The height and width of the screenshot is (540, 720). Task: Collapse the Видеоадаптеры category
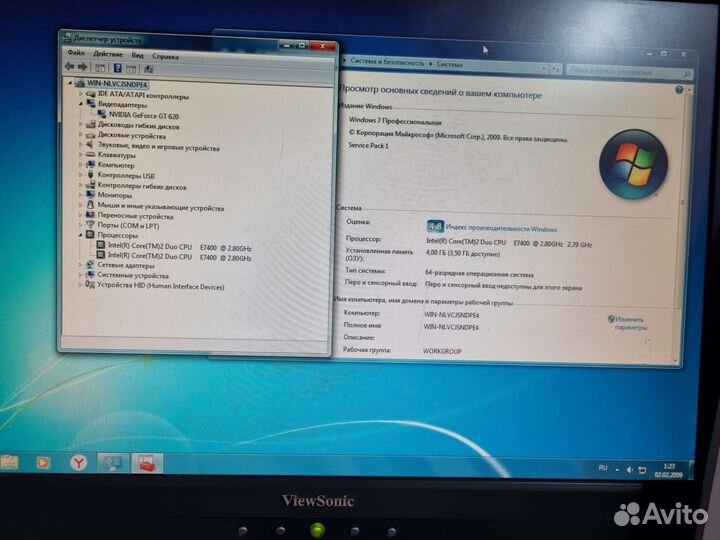coord(82,104)
